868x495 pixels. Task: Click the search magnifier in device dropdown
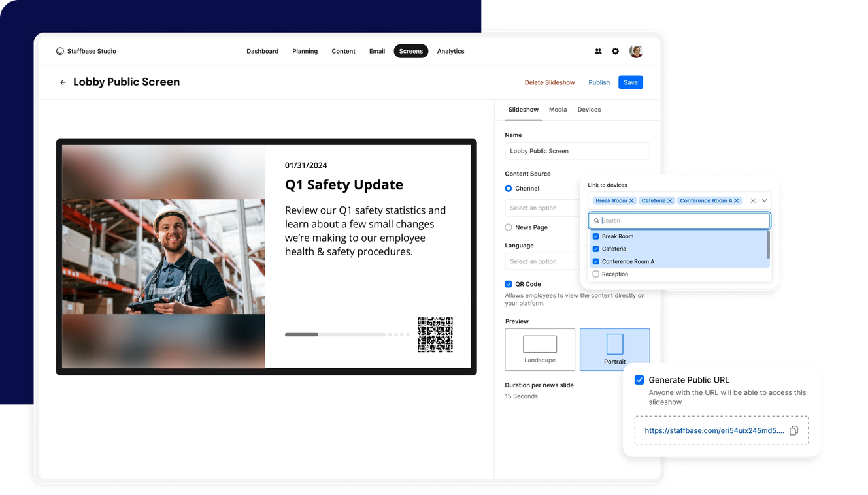pos(597,221)
